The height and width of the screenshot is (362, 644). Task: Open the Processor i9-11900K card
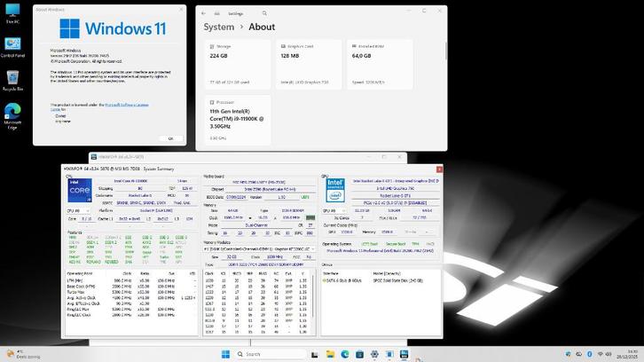pos(238,121)
